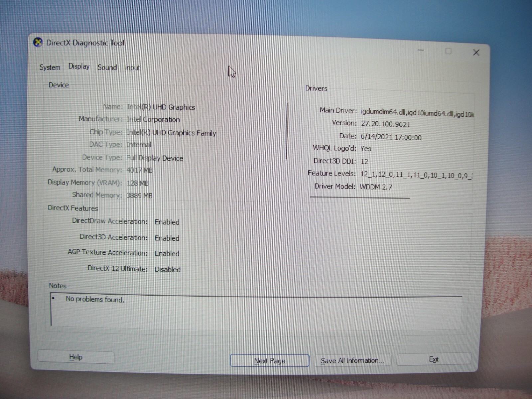Click the 'Driver Model:' label

click(335, 186)
